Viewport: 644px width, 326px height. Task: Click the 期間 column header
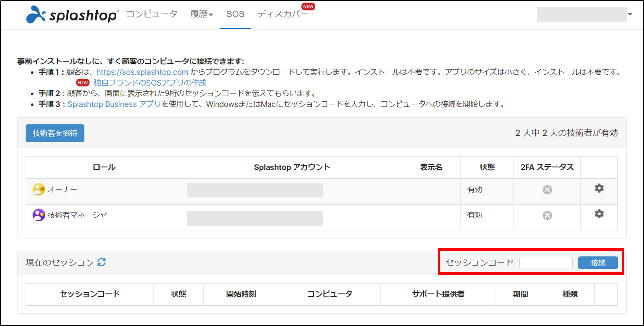[520, 294]
